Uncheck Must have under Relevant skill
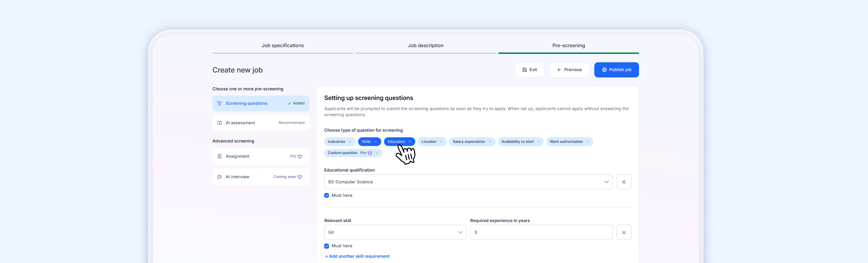 click(x=327, y=246)
